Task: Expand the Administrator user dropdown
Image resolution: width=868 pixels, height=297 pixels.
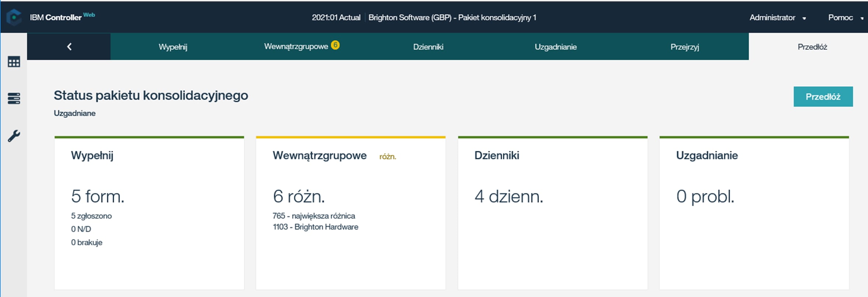Action: pyautogui.click(x=777, y=18)
